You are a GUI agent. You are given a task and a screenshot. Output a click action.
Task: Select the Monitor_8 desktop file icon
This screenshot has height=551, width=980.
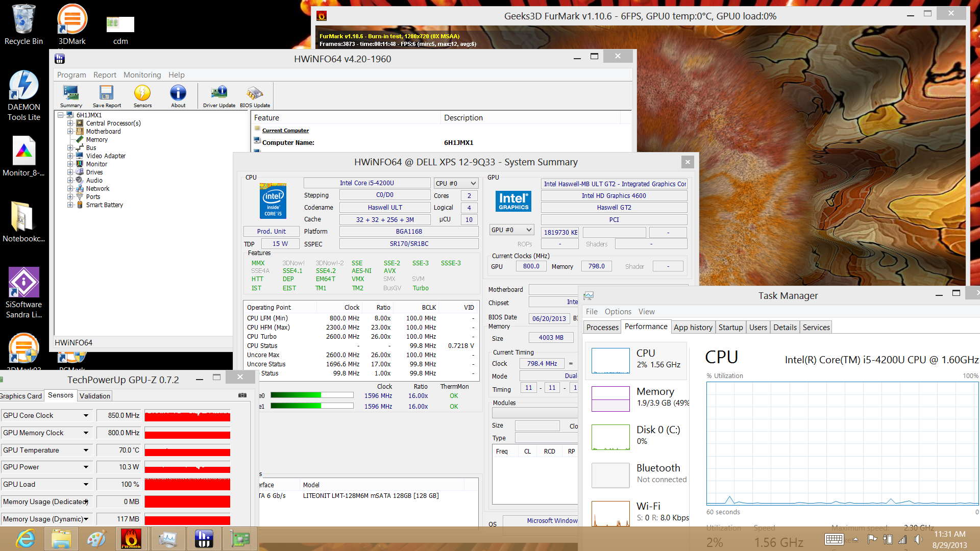coord(23,156)
